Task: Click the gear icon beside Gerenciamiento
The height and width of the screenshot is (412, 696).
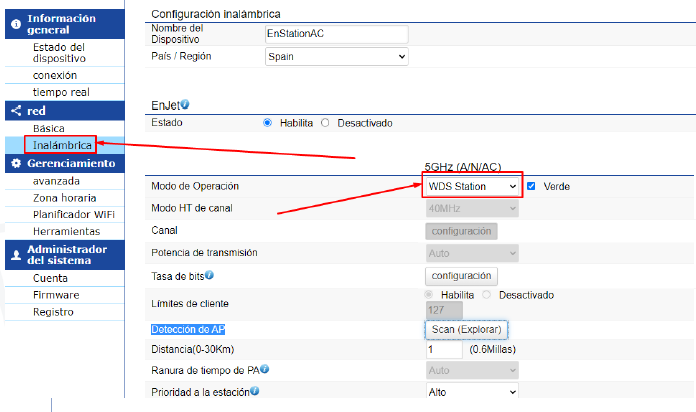Action: pyautogui.click(x=16, y=163)
